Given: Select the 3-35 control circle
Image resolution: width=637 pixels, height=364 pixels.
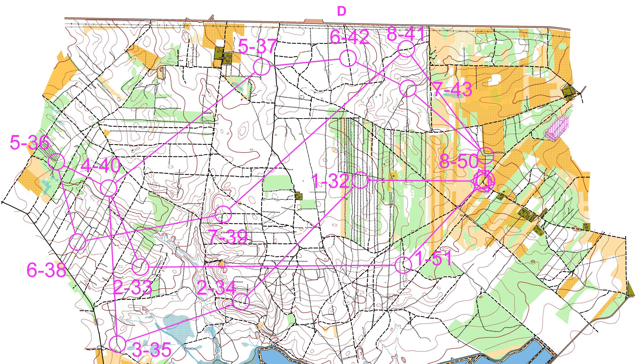Looking at the screenshot, I should click(118, 344).
